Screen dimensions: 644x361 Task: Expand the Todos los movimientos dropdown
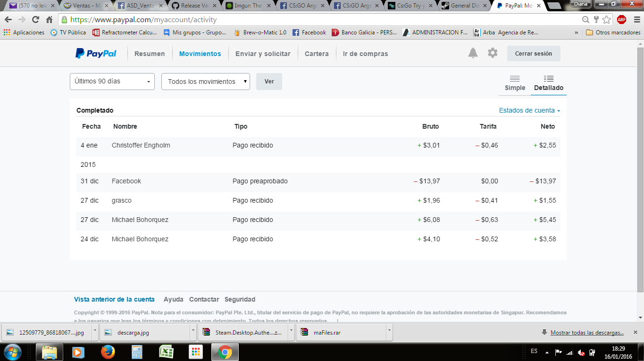(205, 82)
